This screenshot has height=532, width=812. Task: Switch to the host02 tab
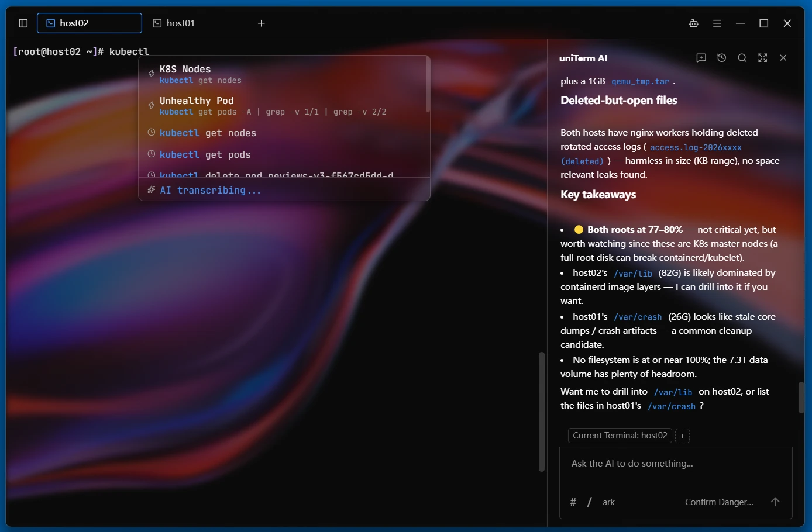(90, 23)
